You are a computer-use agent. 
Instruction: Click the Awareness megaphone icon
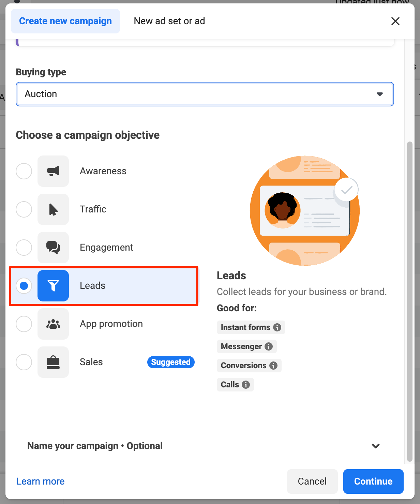tap(53, 171)
